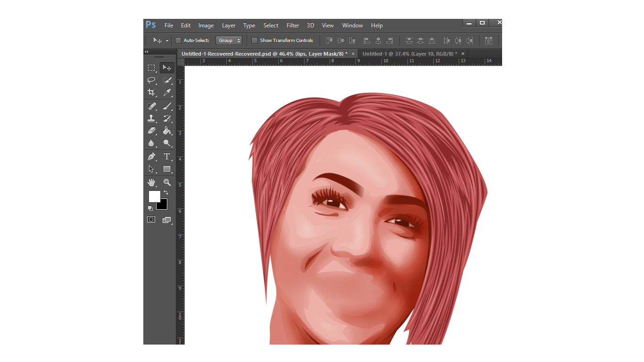Viewport: 644px width, 362px height.
Task: Swap foreground and background colors
Action: [x=166, y=192]
